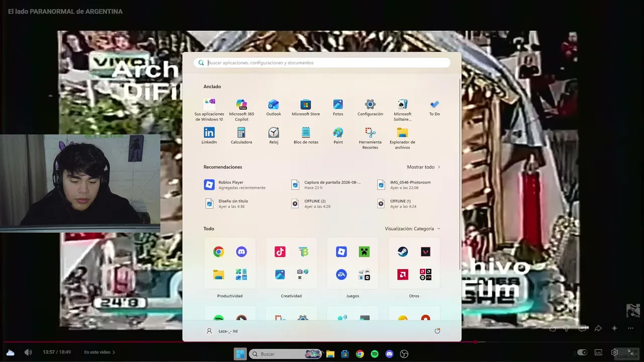Mute the video with speaker icon
Image resolution: width=644 pixels, height=362 pixels.
pos(28,352)
